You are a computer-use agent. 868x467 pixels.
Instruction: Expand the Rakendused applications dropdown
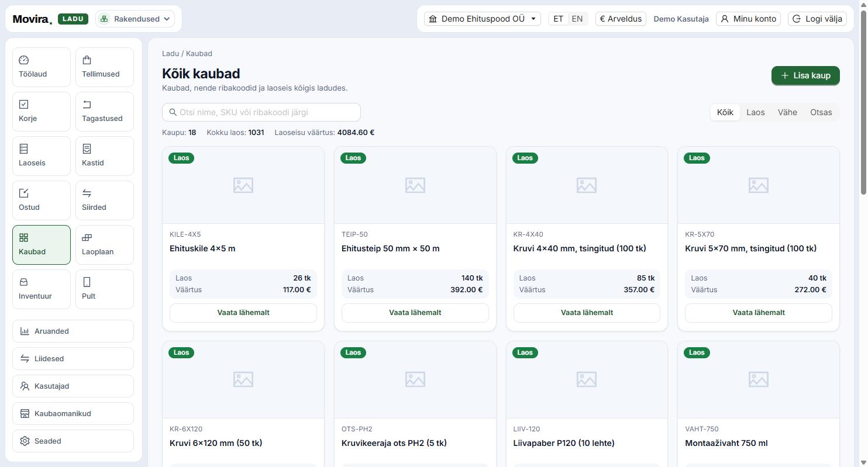click(135, 19)
